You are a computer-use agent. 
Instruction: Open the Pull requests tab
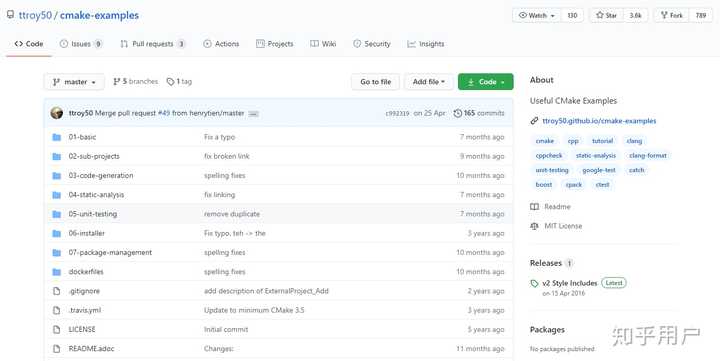[x=152, y=44]
